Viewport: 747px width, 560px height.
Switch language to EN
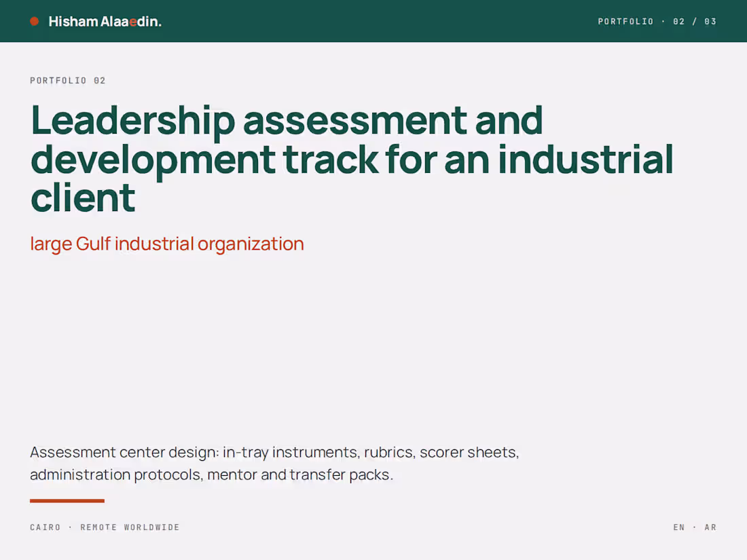[x=679, y=527]
